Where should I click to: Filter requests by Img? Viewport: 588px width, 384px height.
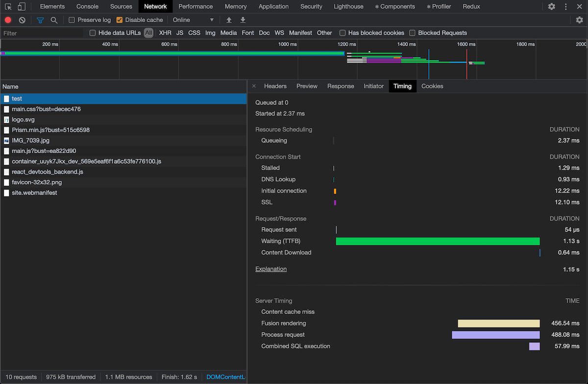click(210, 33)
